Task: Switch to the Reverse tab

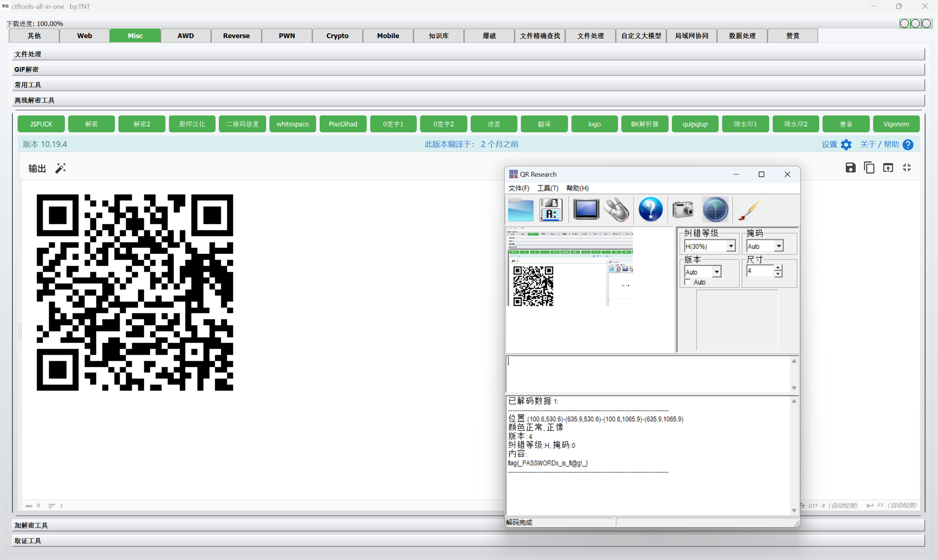Action: 236,36
